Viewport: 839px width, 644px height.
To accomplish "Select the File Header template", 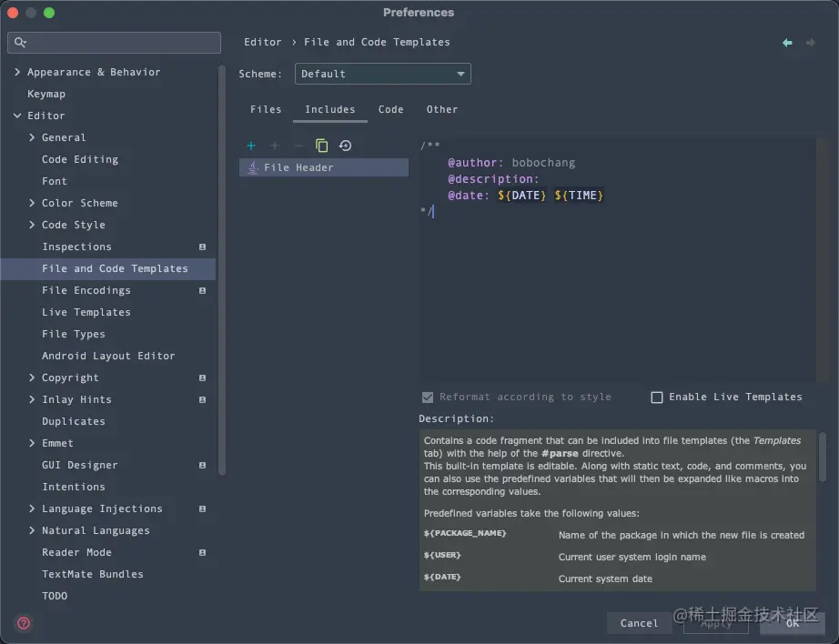I will [324, 167].
